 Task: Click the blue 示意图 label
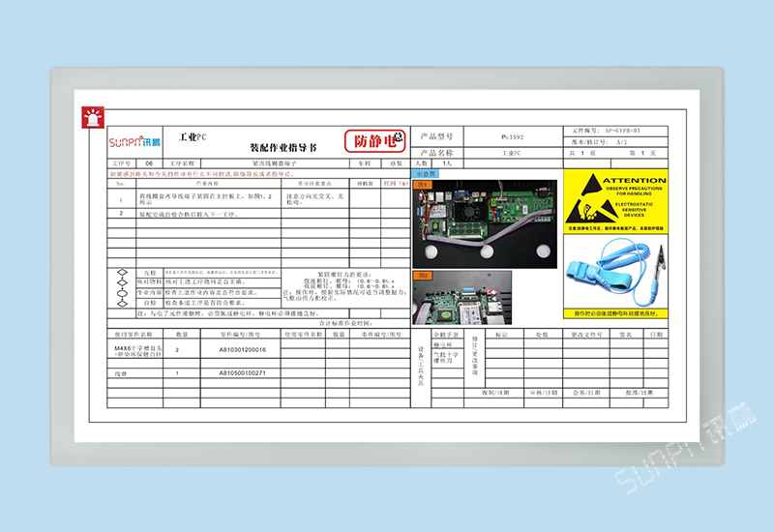[x=425, y=174]
